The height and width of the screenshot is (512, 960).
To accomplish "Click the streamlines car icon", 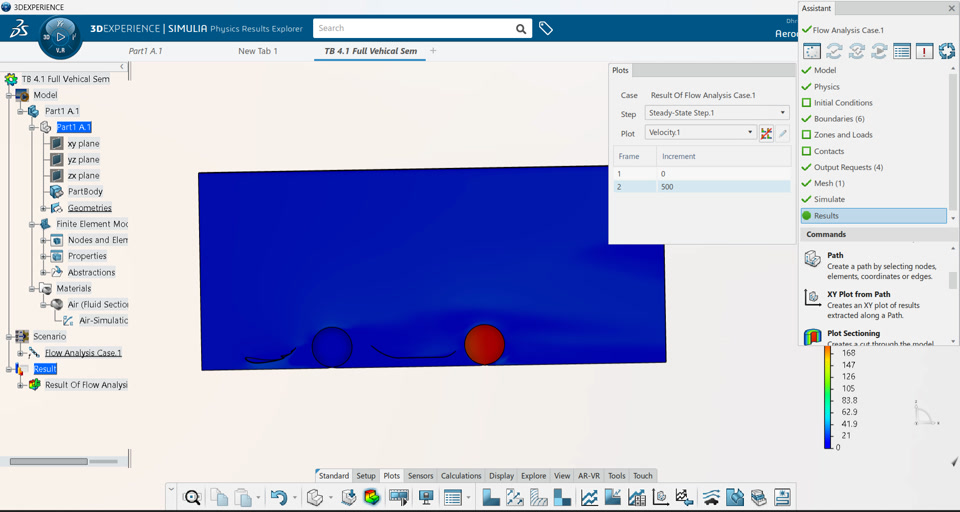I will coord(711,497).
